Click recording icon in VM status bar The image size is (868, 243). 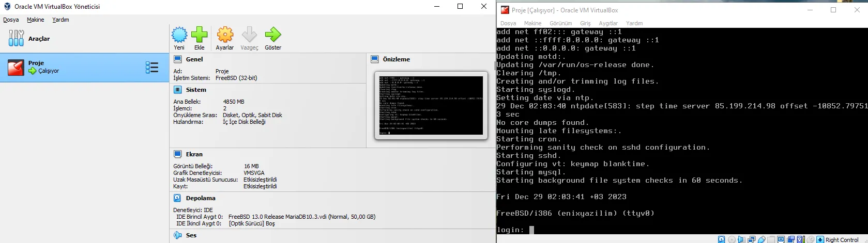790,239
